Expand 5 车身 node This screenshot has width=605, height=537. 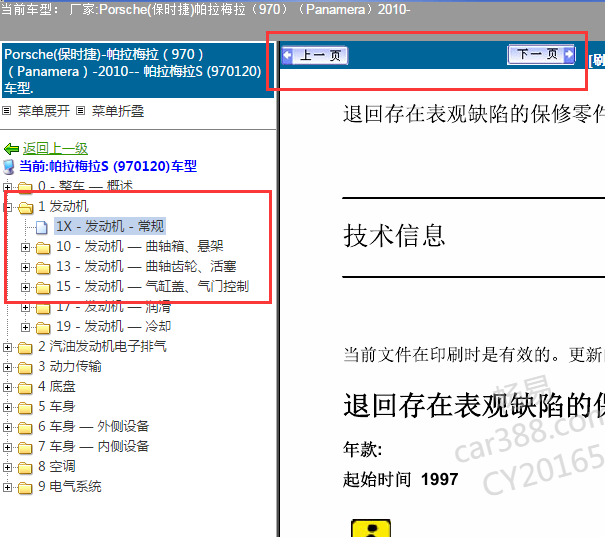[x=7, y=408]
